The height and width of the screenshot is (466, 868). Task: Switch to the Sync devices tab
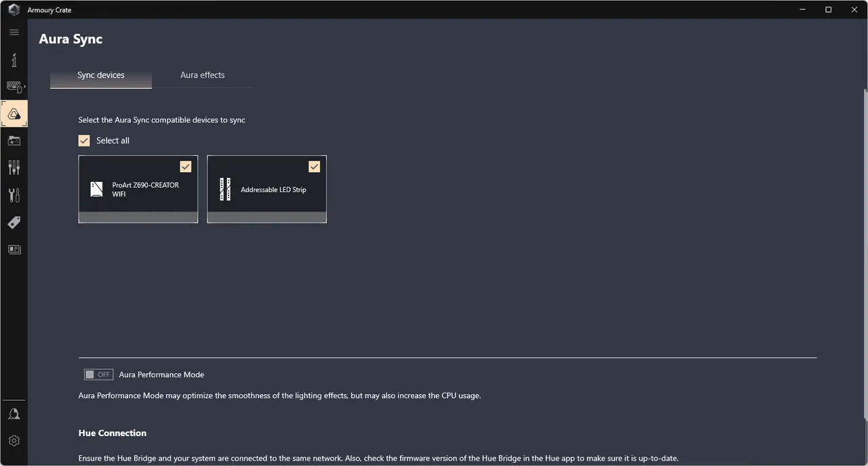coord(101,75)
